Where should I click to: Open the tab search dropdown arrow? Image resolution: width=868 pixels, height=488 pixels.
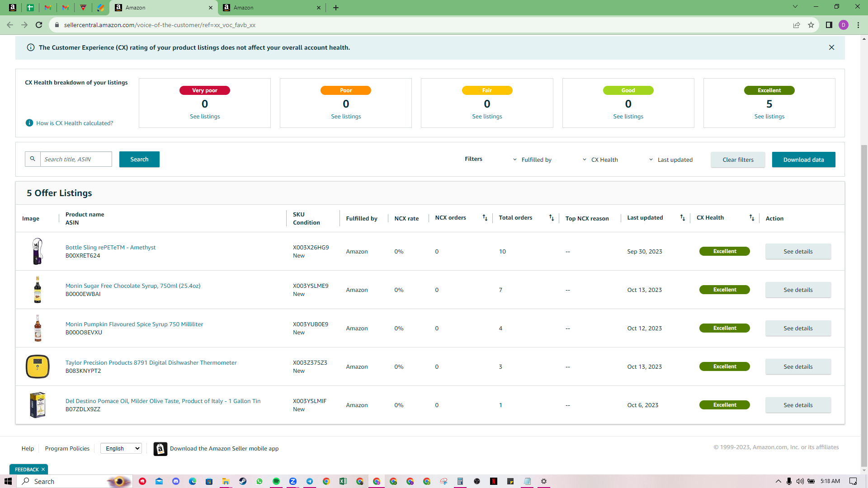pyautogui.click(x=795, y=7)
